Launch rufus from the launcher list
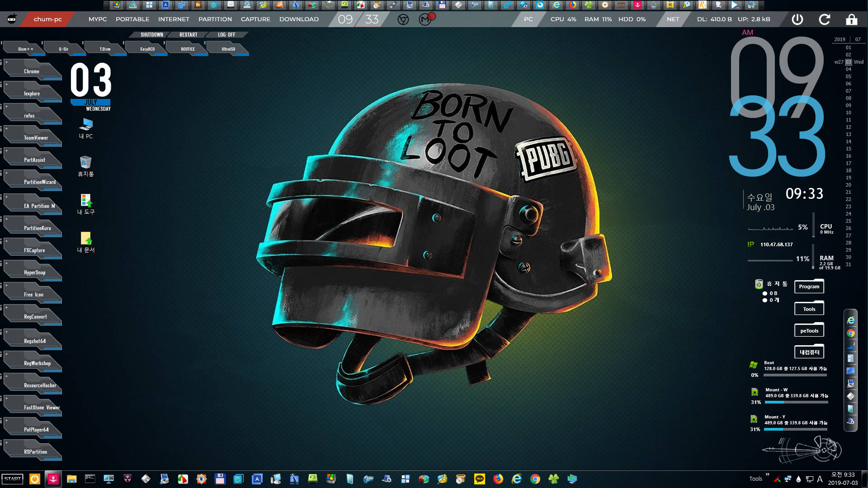This screenshot has width=868, height=488. 33,115
